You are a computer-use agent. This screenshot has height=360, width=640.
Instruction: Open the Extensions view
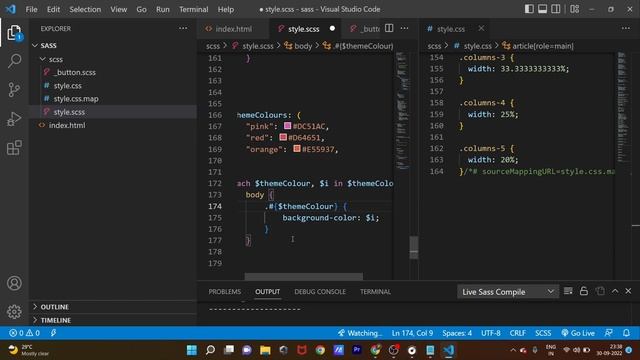coord(14,148)
